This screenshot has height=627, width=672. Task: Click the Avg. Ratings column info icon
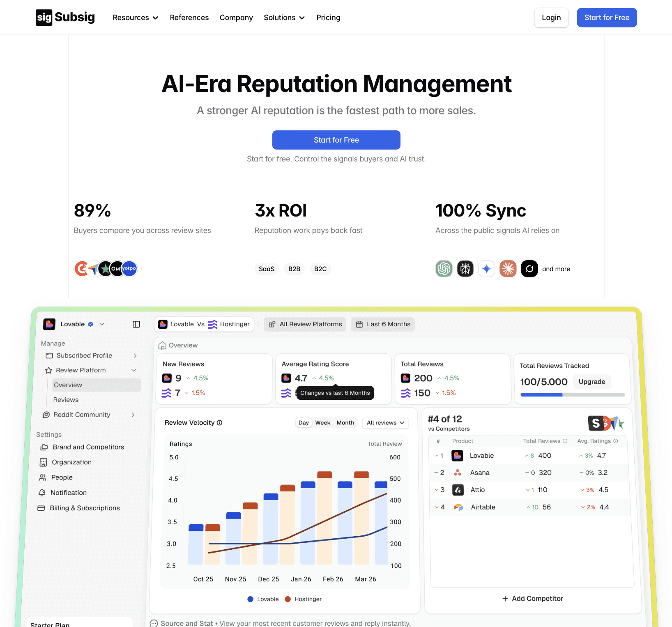pos(616,441)
